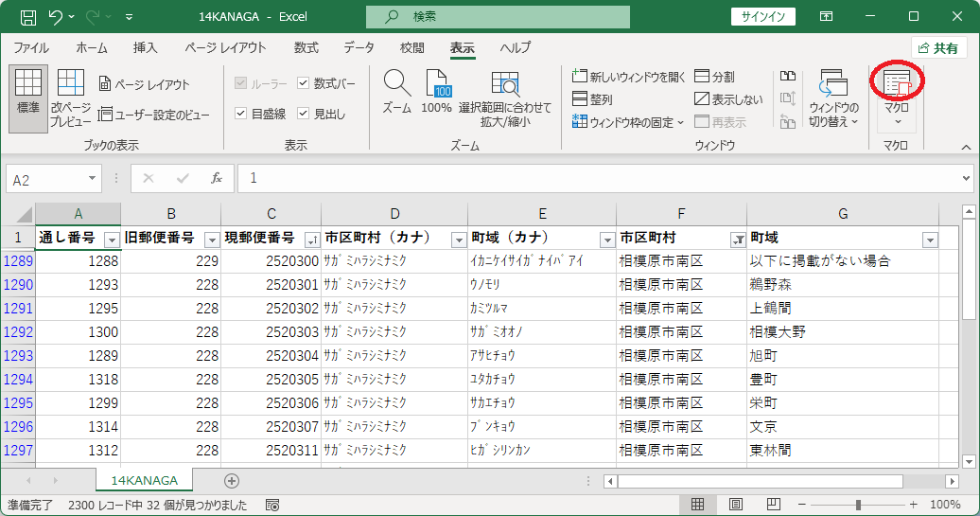Click in the 検索 search box
The image size is (980, 516).
pos(498,17)
